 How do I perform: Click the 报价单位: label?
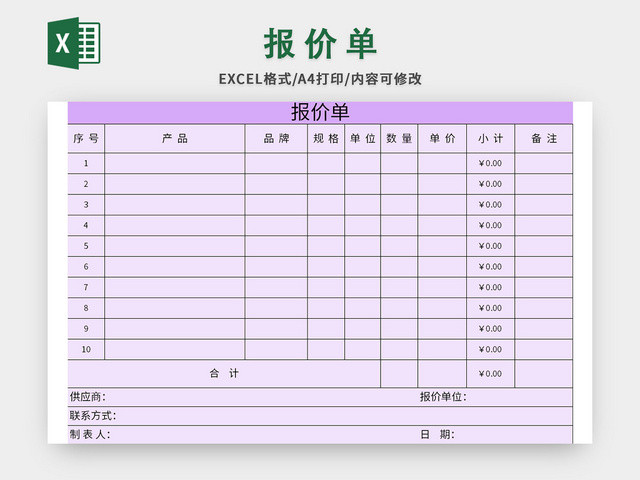pyautogui.click(x=443, y=397)
